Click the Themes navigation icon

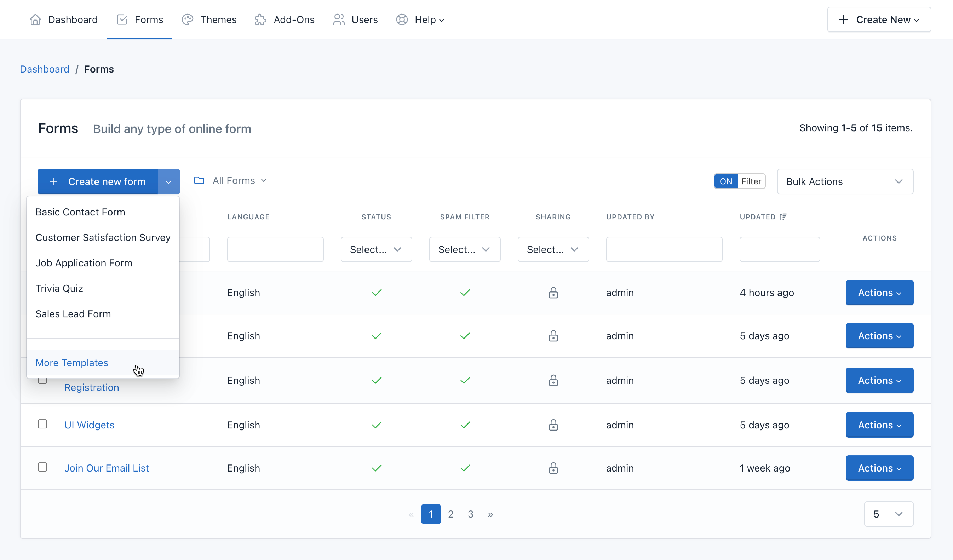coord(188,19)
